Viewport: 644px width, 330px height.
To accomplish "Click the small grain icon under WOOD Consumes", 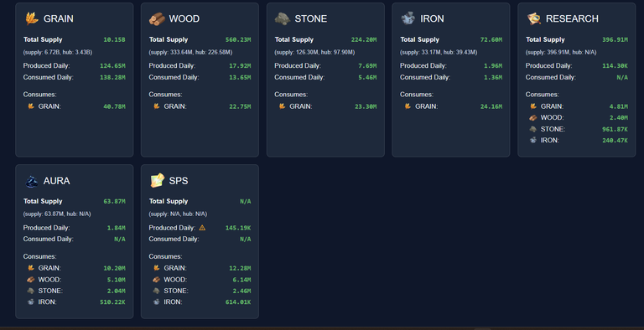I will click(156, 106).
